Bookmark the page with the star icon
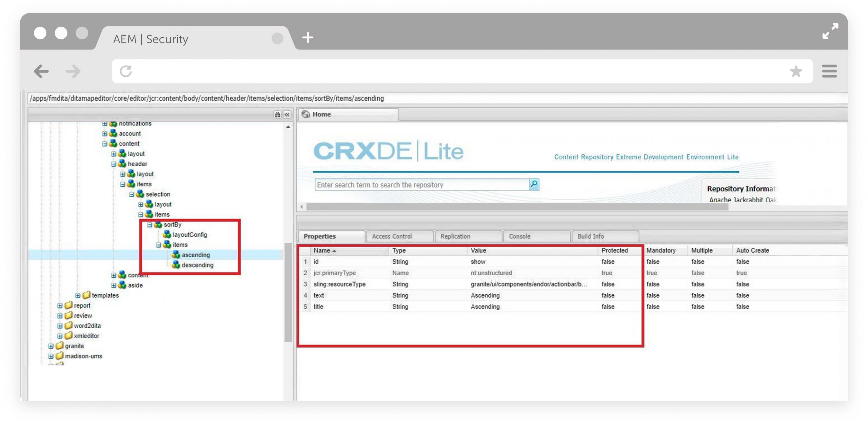Screen dimensions: 868x425 pyautogui.click(x=796, y=71)
